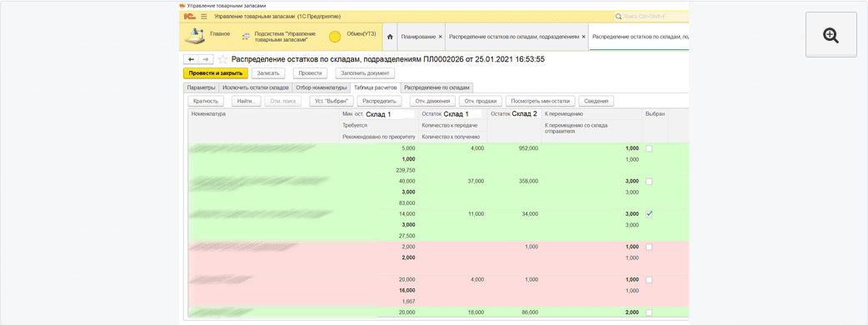868x325 pixels.
Task: Open the Отбор номенклатуры tab
Action: pyautogui.click(x=321, y=88)
